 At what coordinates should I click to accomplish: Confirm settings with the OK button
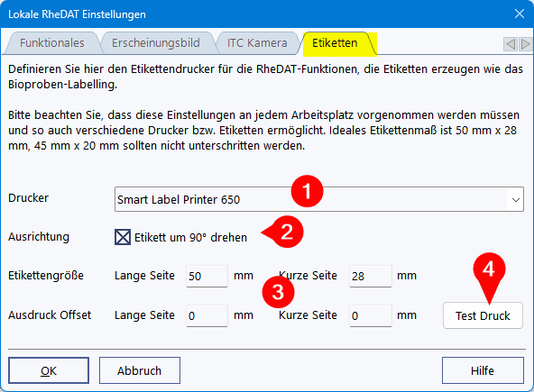click(49, 370)
